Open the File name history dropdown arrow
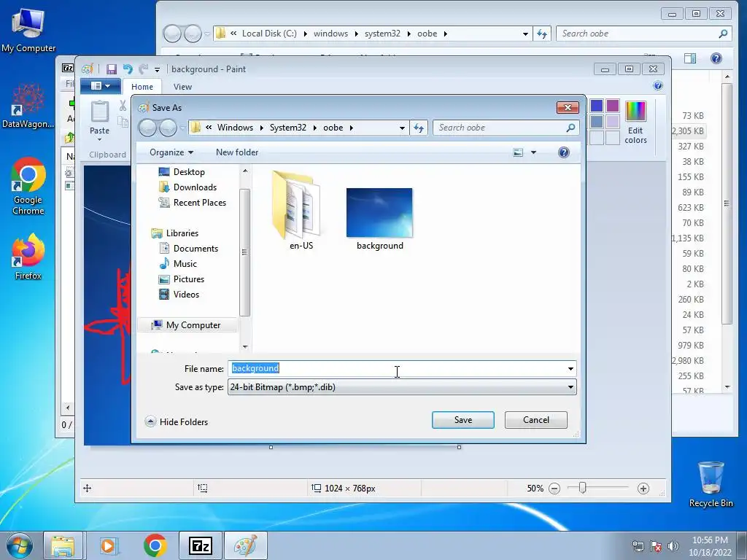747x560 pixels. click(570, 368)
